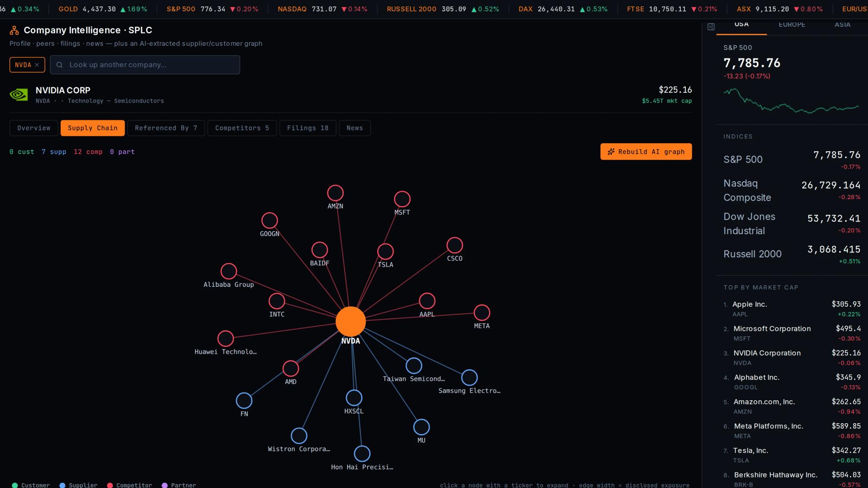The image size is (868, 488).
Task: Click GOLD quote in ticker bar
Action: [x=103, y=9]
